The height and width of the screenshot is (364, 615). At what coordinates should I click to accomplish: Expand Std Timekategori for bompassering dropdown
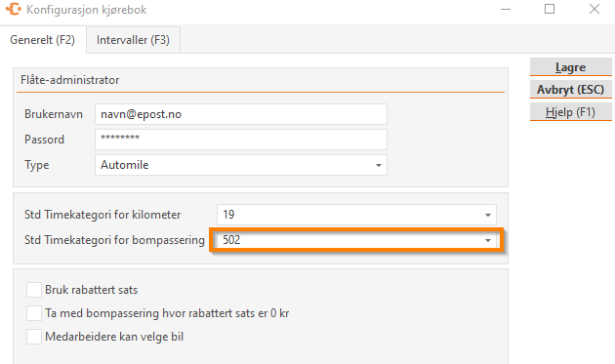[x=487, y=240]
